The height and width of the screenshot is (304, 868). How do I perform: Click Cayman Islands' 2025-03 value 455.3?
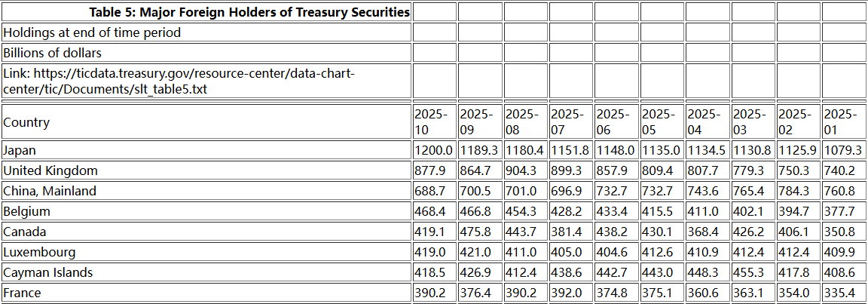752,272
